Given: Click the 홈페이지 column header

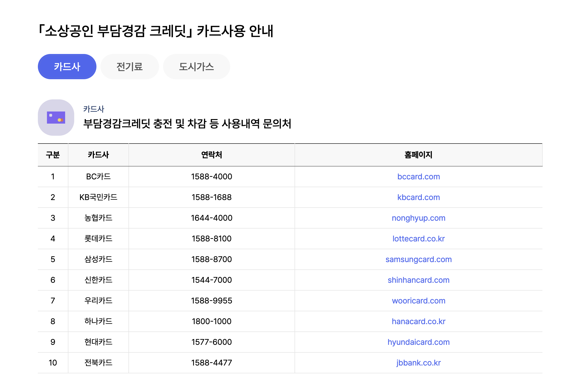Looking at the screenshot, I should coord(418,155).
